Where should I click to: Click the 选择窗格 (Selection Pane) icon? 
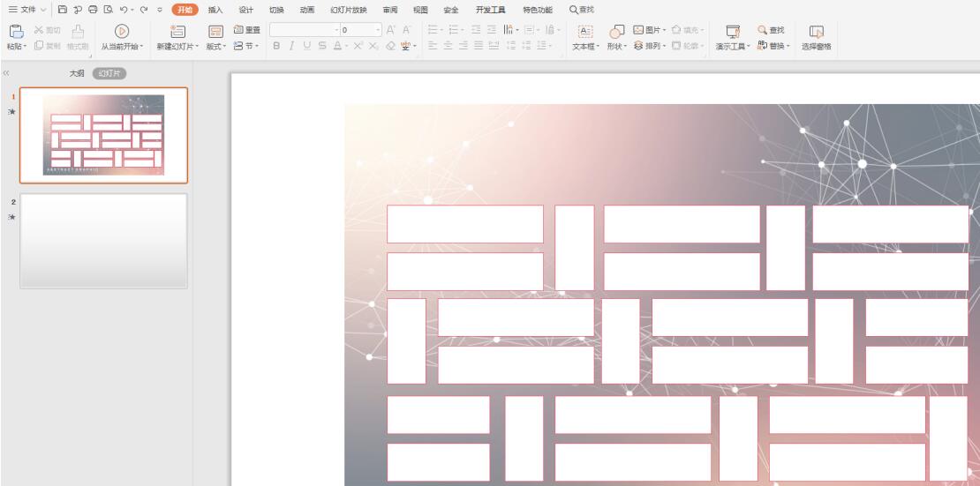tap(817, 32)
